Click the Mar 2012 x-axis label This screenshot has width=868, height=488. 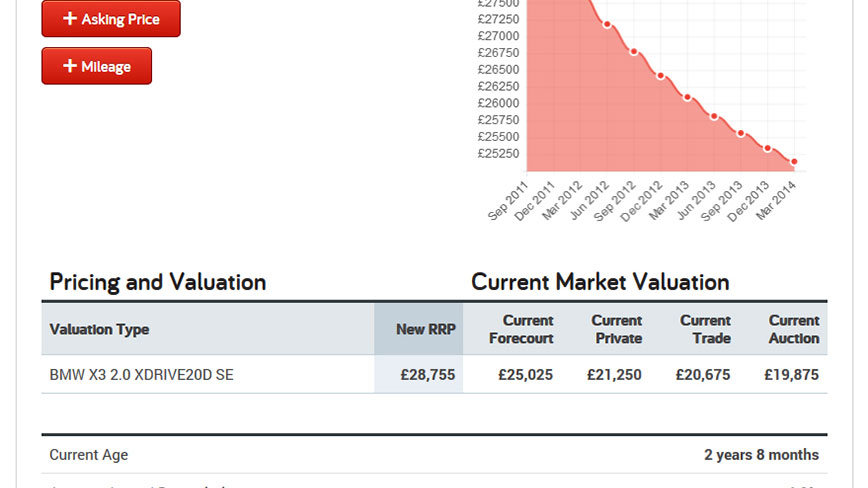point(562,201)
